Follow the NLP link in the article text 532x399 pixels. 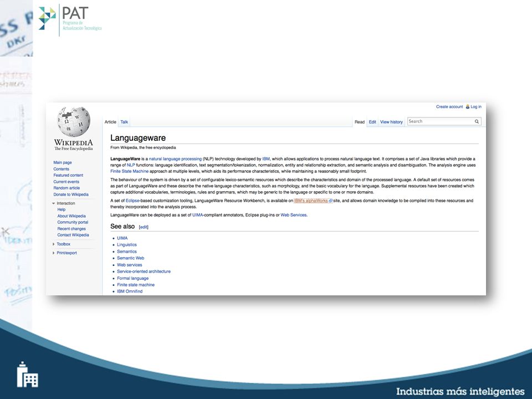131,165
